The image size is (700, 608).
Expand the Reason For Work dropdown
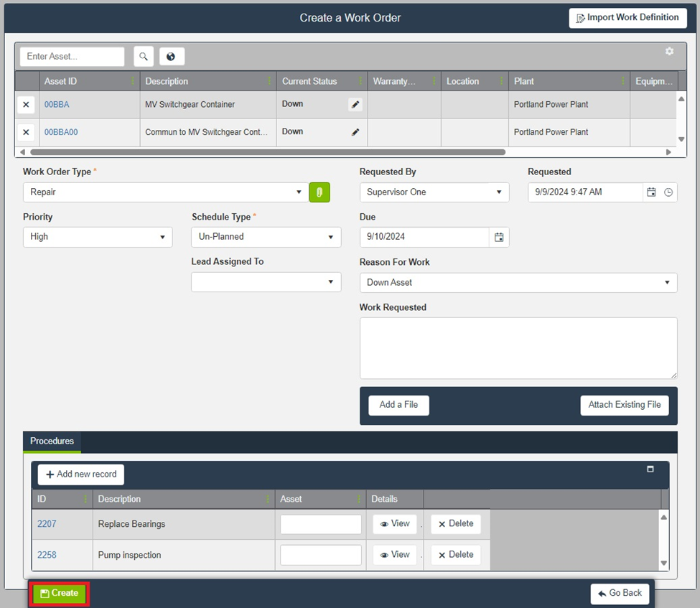click(x=518, y=283)
